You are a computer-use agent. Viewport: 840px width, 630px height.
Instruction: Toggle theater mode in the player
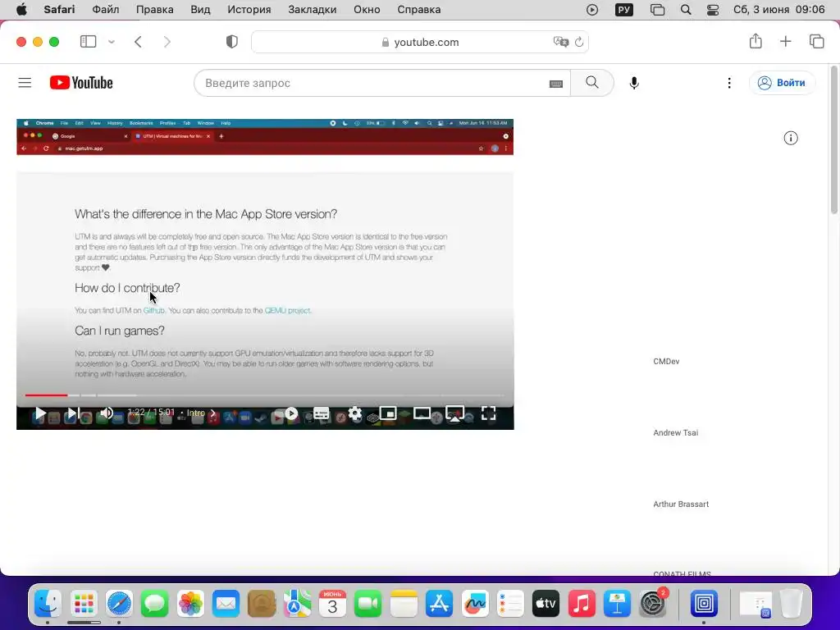422,413
